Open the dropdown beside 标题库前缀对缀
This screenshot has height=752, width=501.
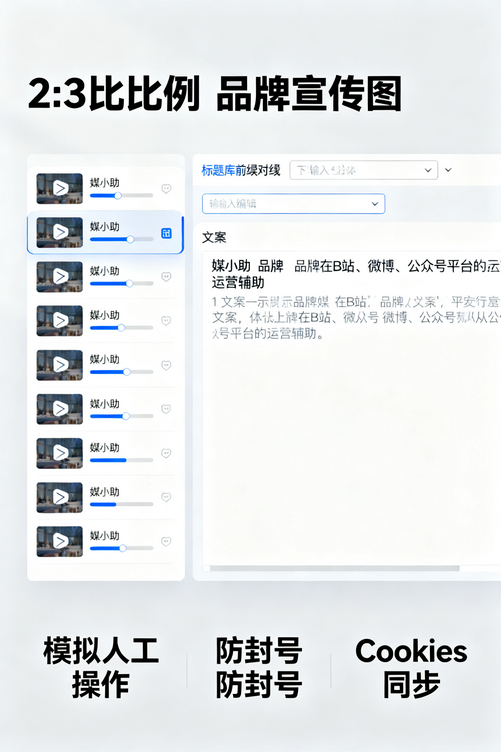[363, 170]
